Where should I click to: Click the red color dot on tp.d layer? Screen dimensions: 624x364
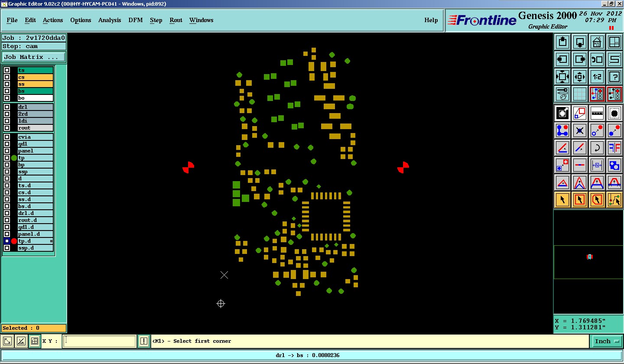click(14, 241)
